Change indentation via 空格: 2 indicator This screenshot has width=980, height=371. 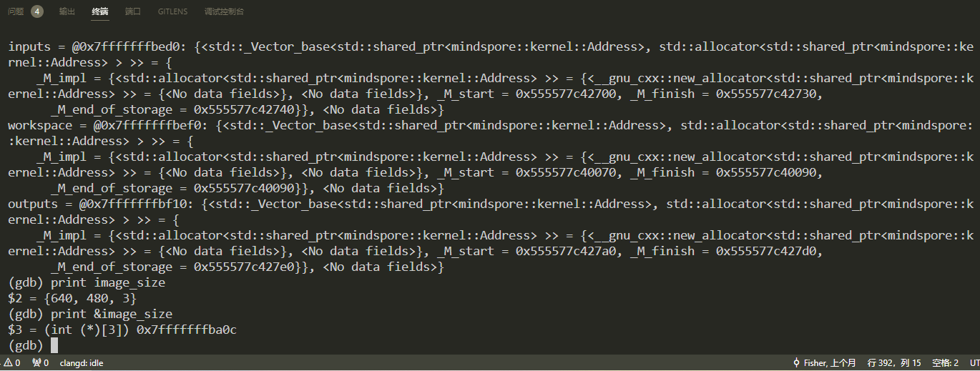945,363
